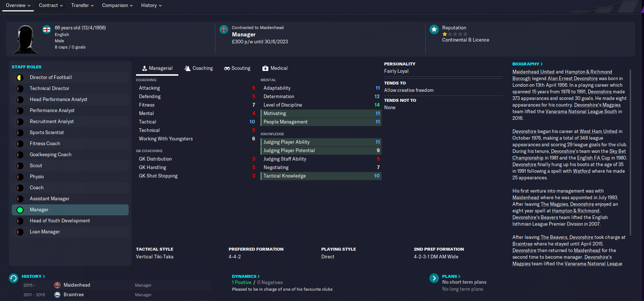Click the Plans arrow circle icon
Viewport: 644px width, 301px height.
click(x=434, y=278)
